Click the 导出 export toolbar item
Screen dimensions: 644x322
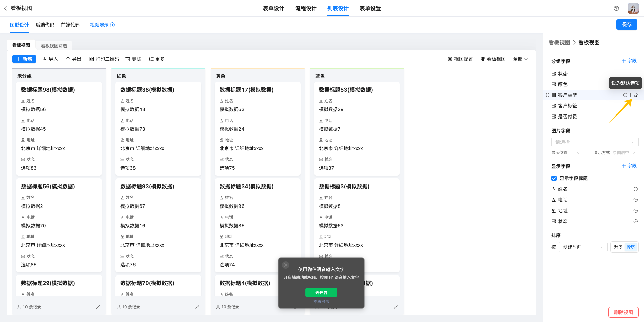click(73, 59)
